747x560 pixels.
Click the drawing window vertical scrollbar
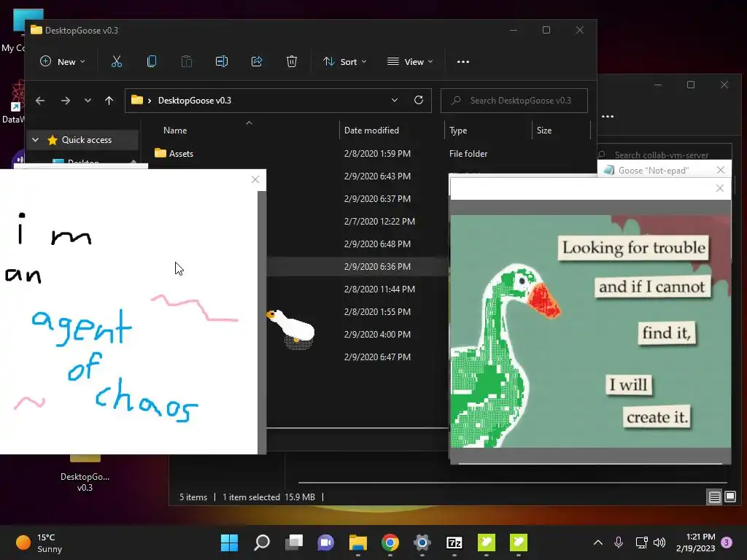[262, 322]
